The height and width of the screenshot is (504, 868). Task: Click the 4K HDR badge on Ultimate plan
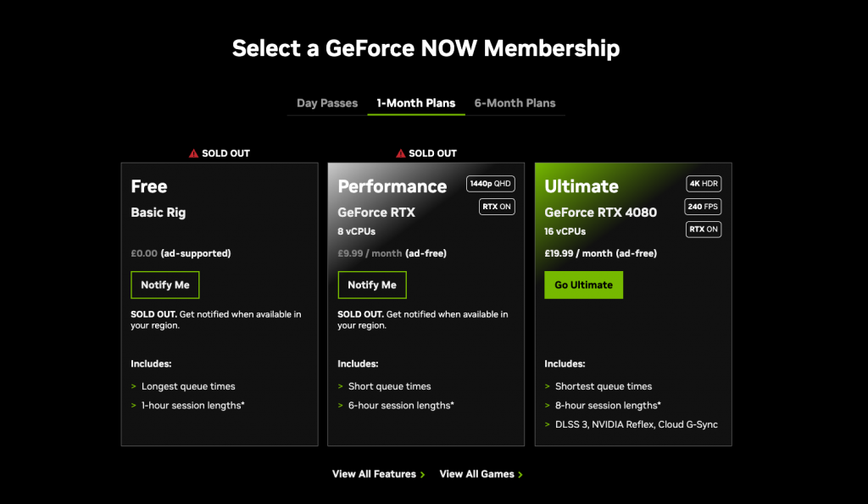coord(703,183)
